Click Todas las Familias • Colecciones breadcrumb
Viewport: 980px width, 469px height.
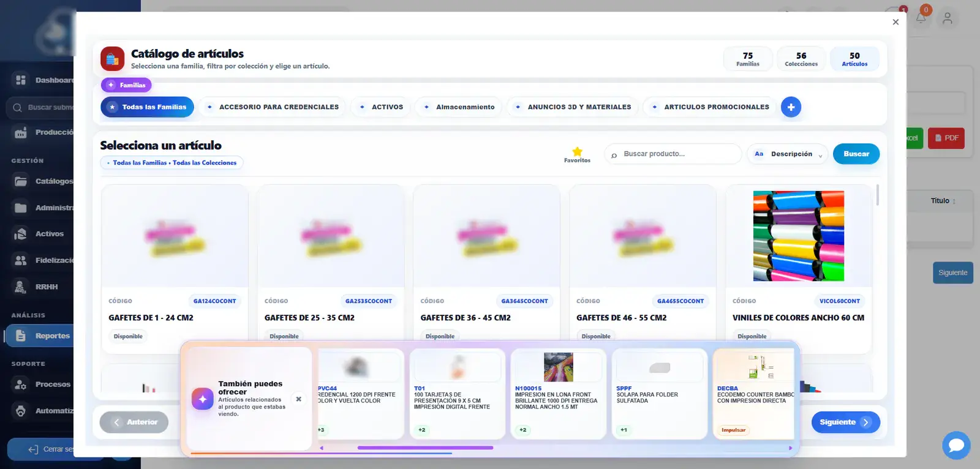(x=172, y=163)
